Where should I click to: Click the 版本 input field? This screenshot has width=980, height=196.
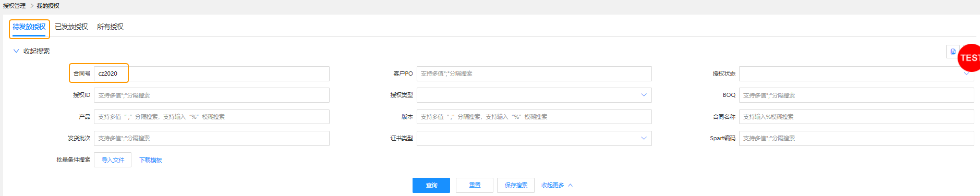point(534,117)
